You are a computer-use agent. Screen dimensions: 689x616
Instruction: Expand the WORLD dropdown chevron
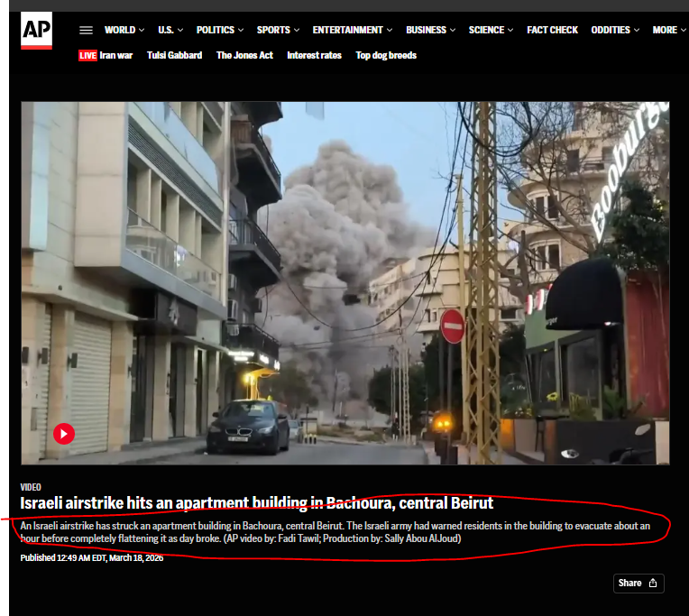pos(142,31)
